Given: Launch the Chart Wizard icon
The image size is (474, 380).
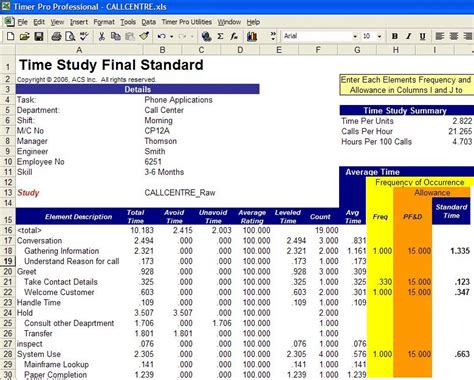Looking at the screenshot, I should point(252,36).
